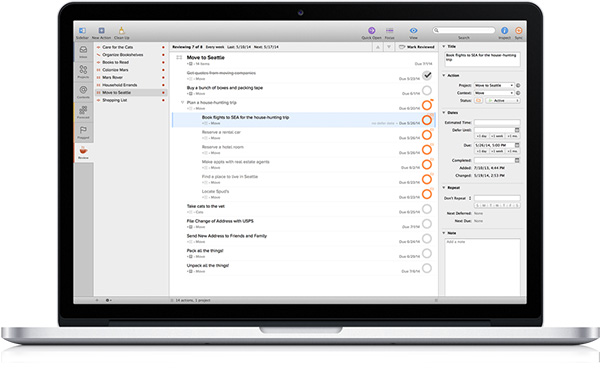Complete Locate Spud's task
The width and height of the screenshot is (600, 369).
pos(427,194)
